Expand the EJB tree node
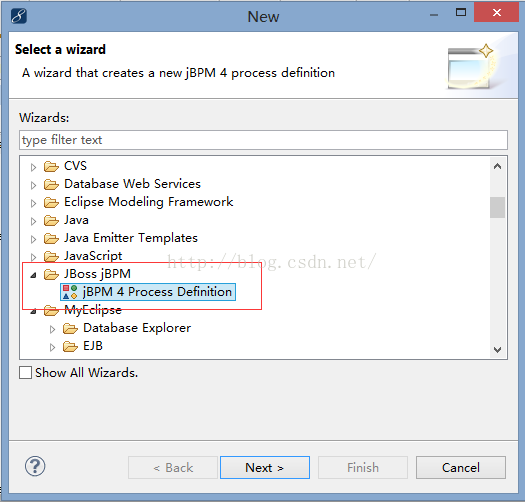The width and height of the screenshot is (525, 502). point(52,348)
